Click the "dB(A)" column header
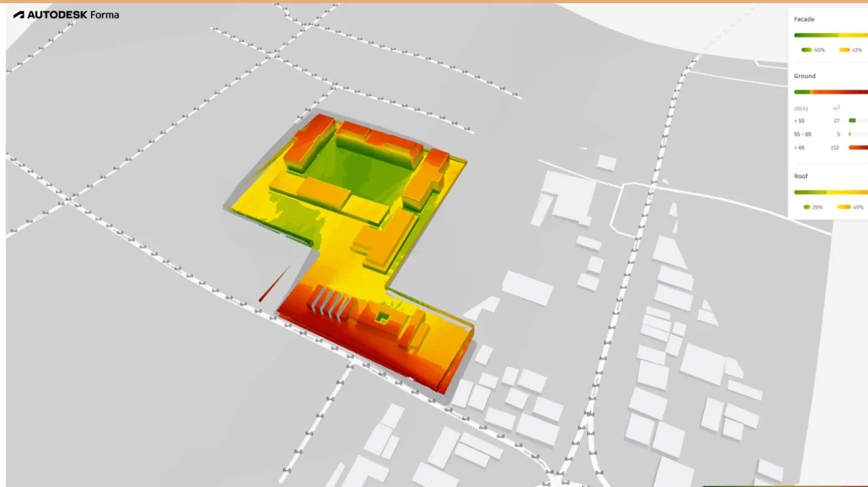 [x=801, y=109]
